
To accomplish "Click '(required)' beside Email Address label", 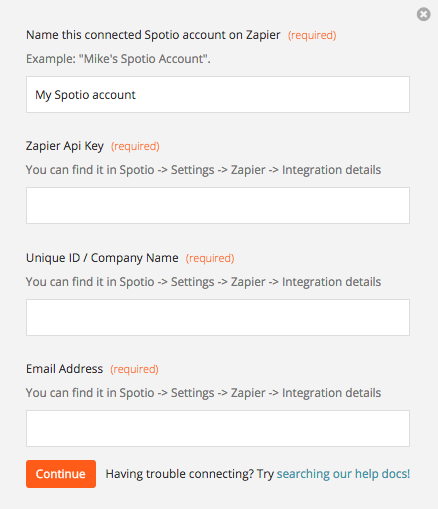I will point(134,369).
